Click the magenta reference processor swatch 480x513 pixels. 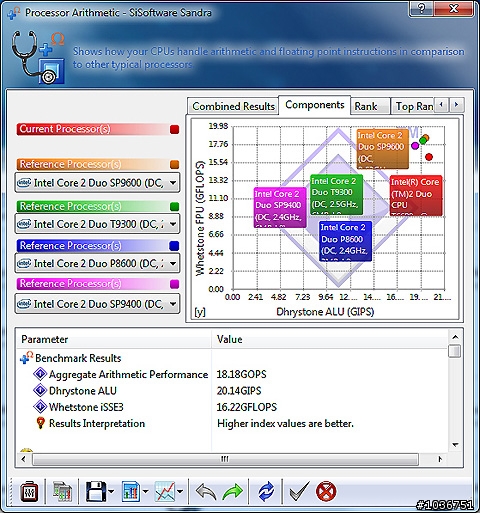174,284
